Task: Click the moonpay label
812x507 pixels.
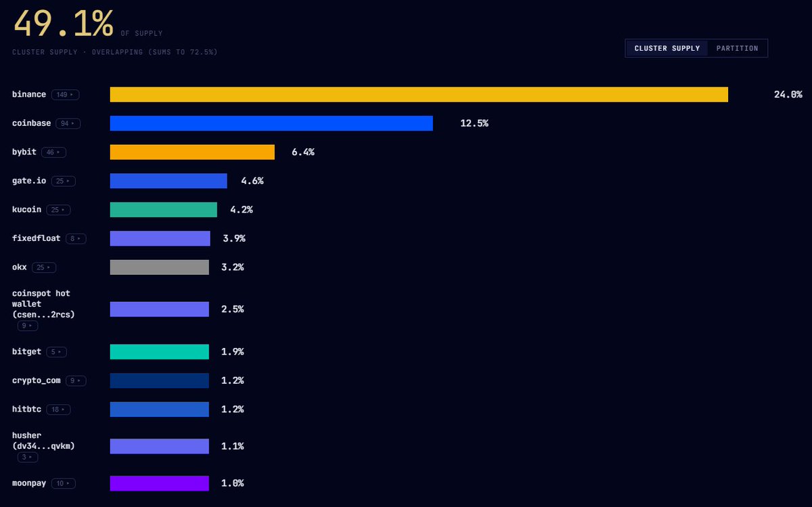Action: 29,483
